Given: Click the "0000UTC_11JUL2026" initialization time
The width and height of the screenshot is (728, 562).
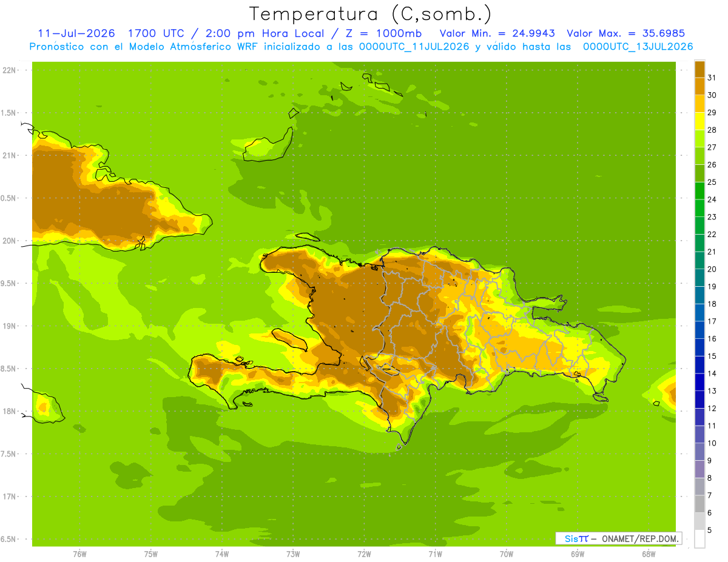Looking at the screenshot, I should tap(414, 47).
